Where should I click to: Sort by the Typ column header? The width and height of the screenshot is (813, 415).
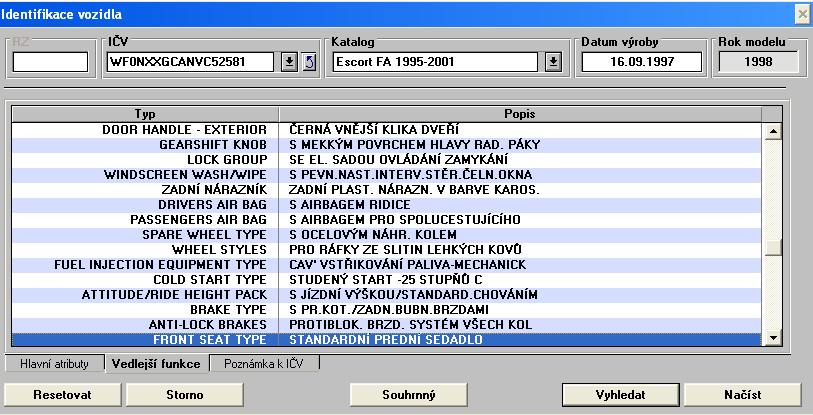tap(145, 113)
